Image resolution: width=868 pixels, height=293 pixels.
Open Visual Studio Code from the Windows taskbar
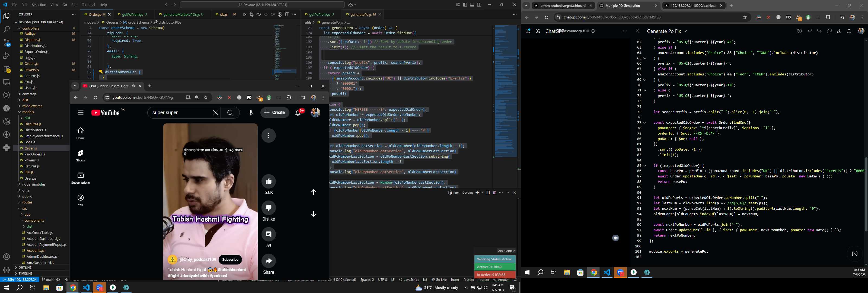86,288
